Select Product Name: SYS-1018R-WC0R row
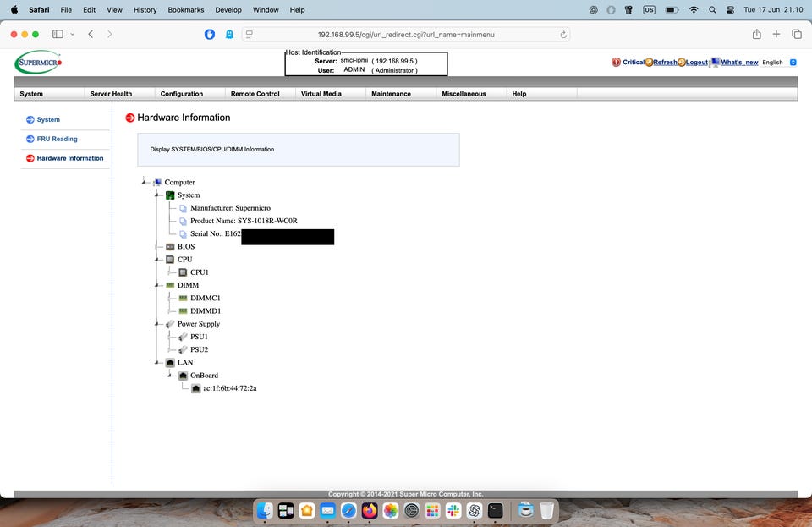 (244, 221)
